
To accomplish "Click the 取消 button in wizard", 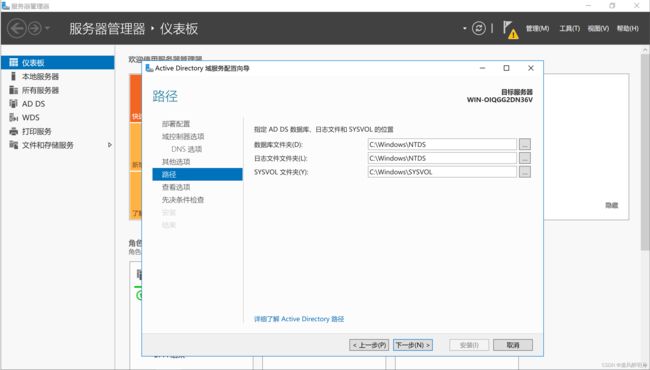I will [x=513, y=345].
